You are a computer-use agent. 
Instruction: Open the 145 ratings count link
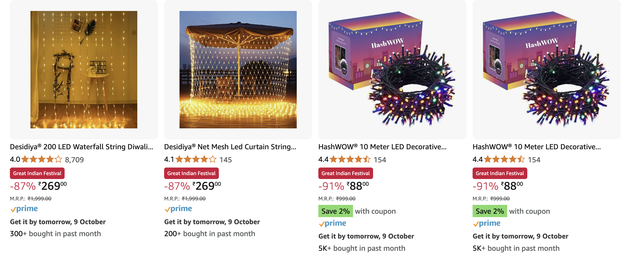click(225, 160)
